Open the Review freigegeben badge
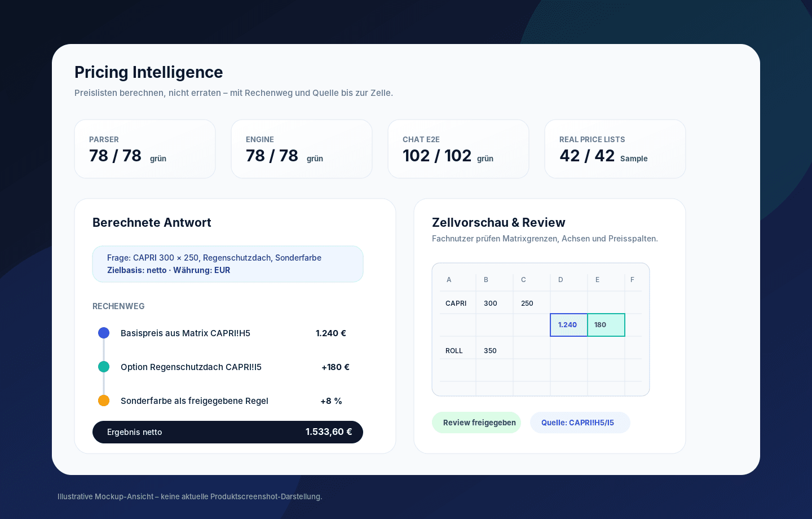The image size is (812, 519). coord(476,423)
